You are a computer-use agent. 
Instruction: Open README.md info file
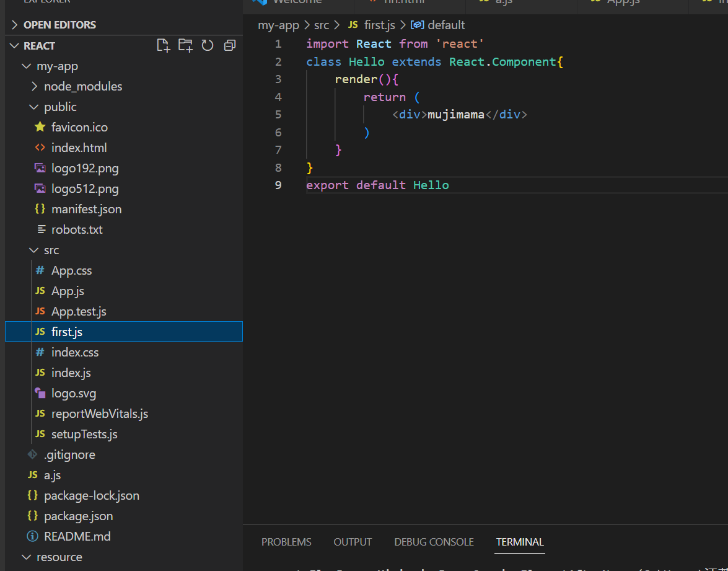(77, 536)
